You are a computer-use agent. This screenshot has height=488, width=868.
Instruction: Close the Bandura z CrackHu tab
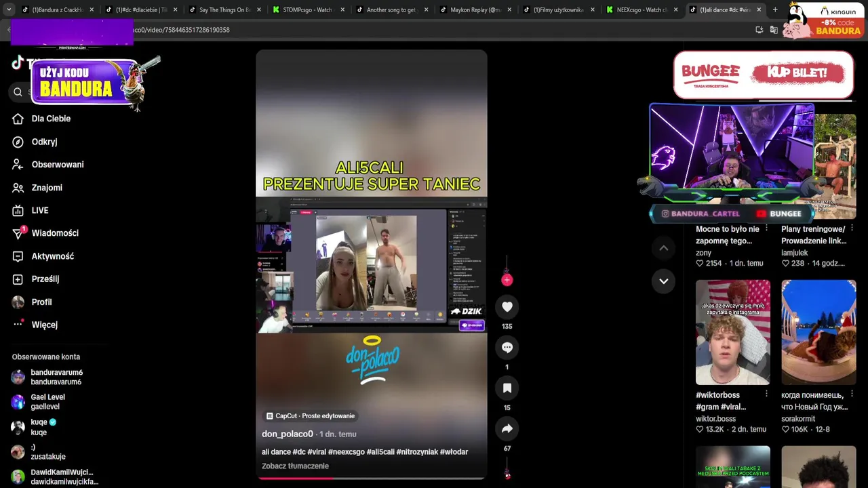coord(92,9)
